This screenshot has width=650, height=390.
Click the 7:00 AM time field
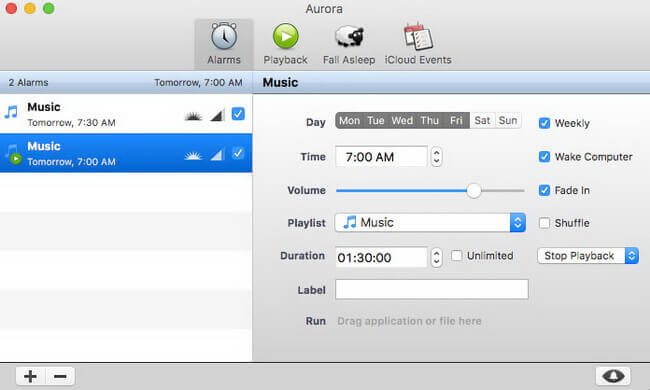click(381, 157)
